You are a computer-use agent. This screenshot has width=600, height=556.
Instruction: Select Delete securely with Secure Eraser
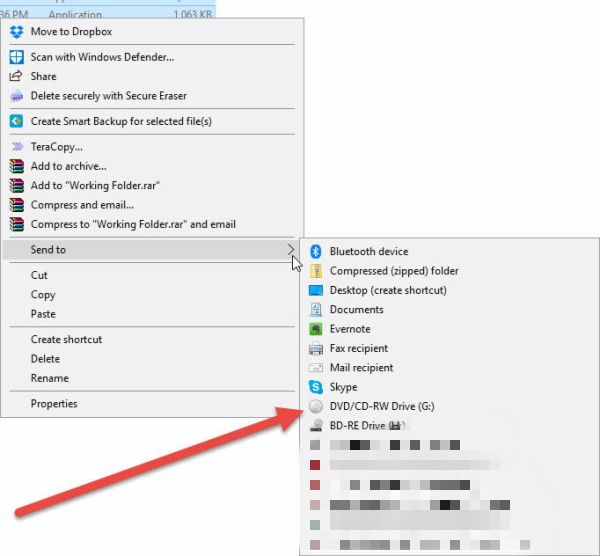(x=152, y=96)
